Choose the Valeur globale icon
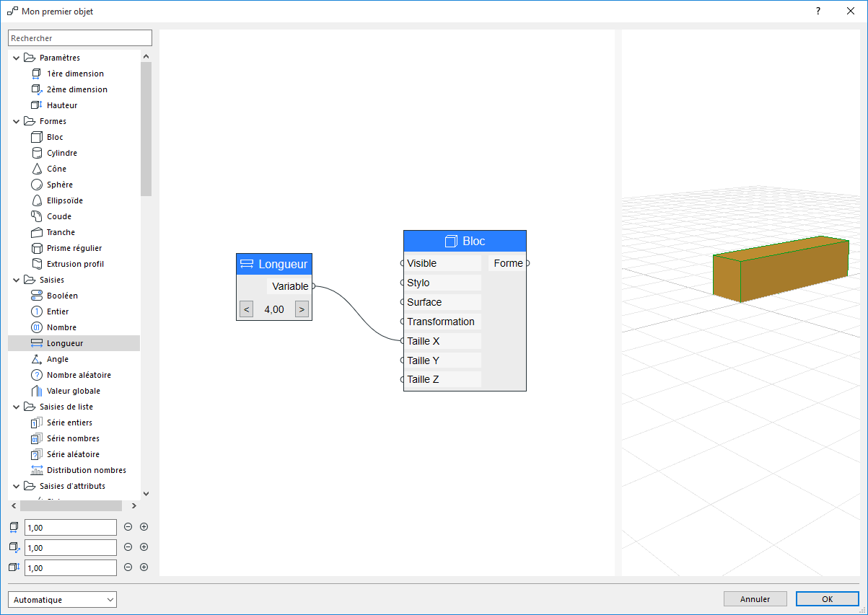Screen dimensions: 868x615 point(37,391)
